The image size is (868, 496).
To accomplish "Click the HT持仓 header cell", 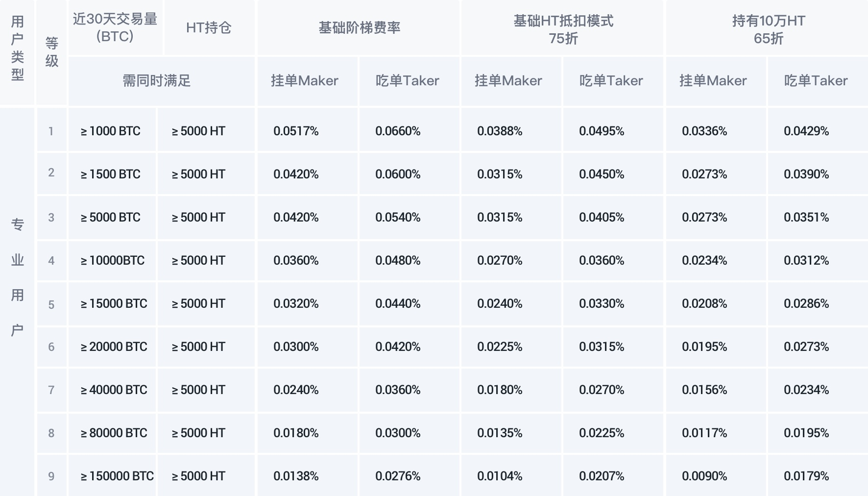I will pyautogui.click(x=209, y=27).
